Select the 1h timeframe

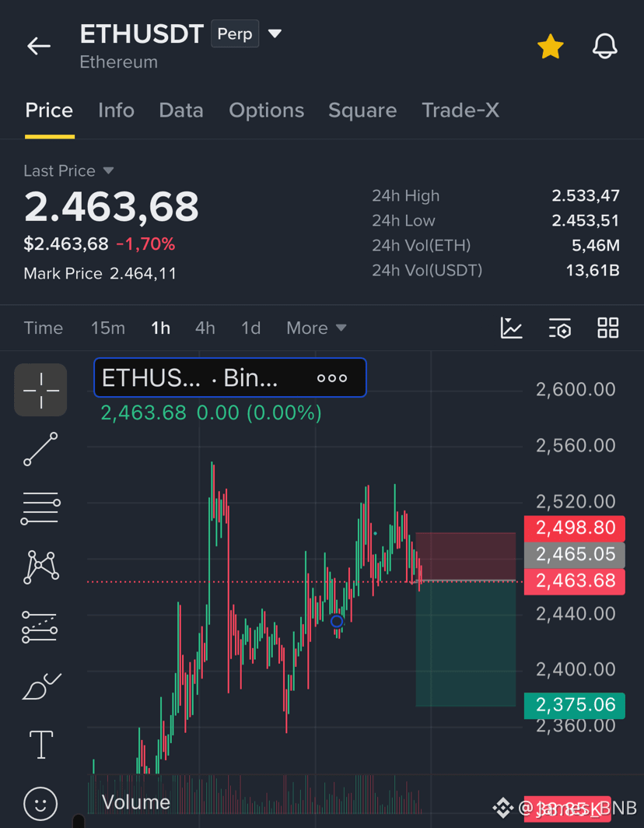pyautogui.click(x=160, y=328)
